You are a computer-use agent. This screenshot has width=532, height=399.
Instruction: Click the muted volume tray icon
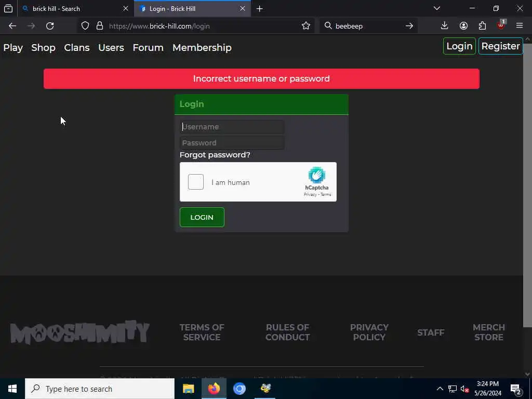tap(464, 389)
